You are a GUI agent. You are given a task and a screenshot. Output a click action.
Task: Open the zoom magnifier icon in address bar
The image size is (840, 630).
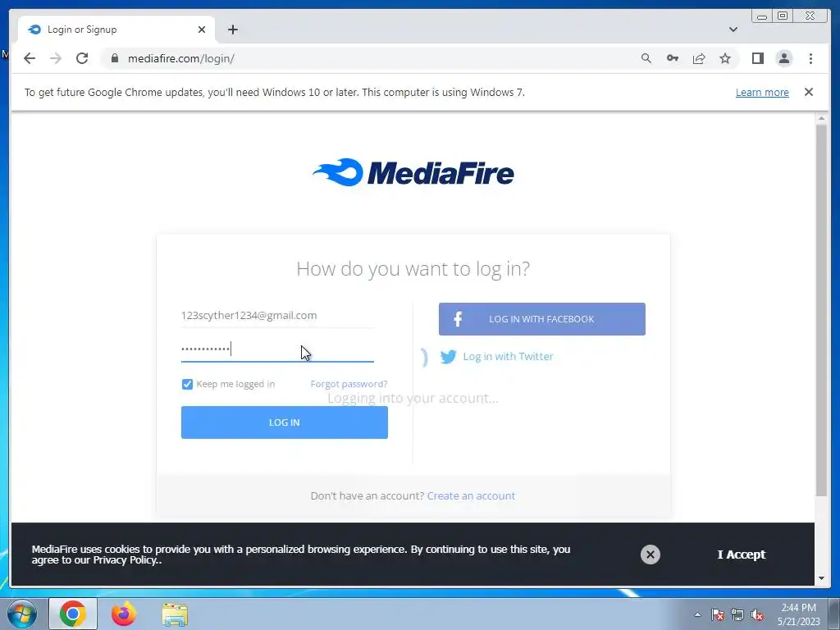[x=646, y=58]
